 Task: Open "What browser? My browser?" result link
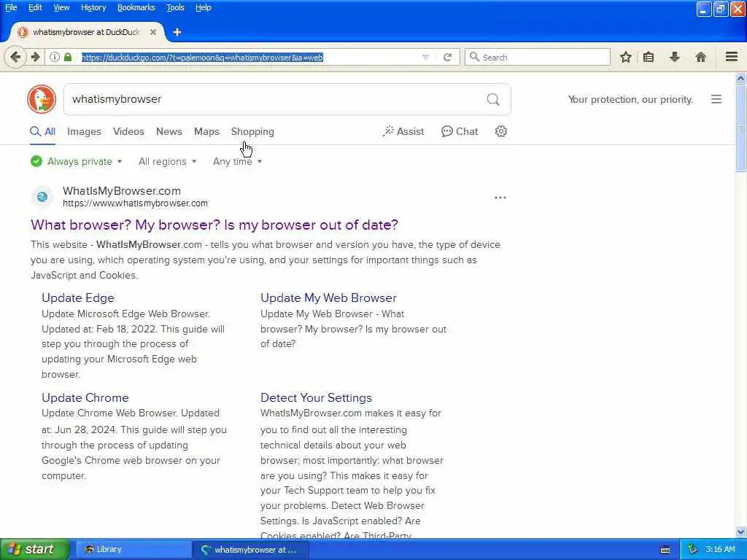214,225
